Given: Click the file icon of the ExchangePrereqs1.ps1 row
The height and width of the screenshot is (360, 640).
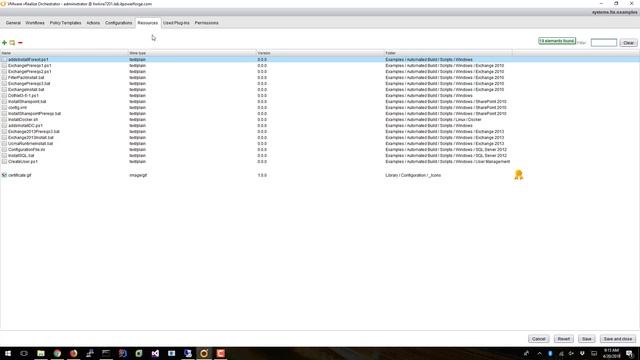Looking at the screenshot, I should click(4, 65).
